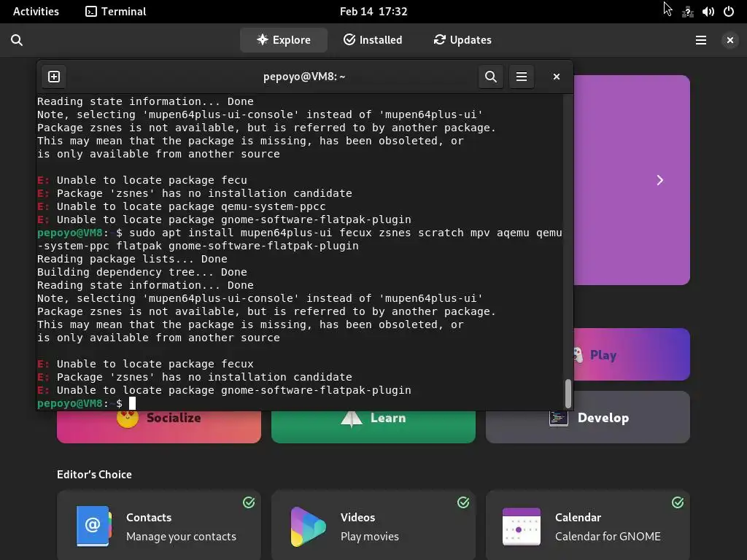
Task: Open the Calendar app card
Action: pyautogui.click(x=588, y=526)
